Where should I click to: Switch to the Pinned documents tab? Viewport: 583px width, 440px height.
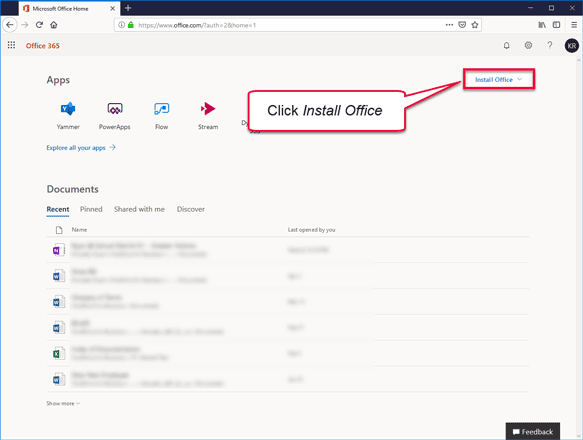(91, 209)
